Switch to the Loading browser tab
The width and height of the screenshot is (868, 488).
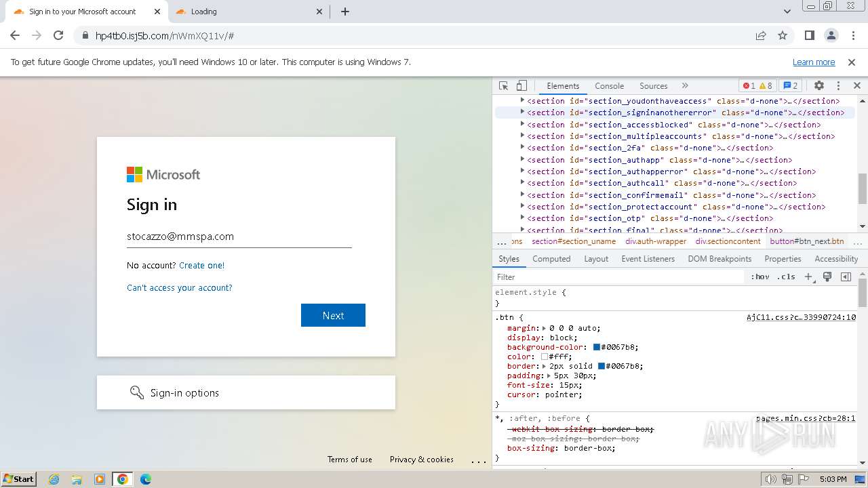(248, 12)
